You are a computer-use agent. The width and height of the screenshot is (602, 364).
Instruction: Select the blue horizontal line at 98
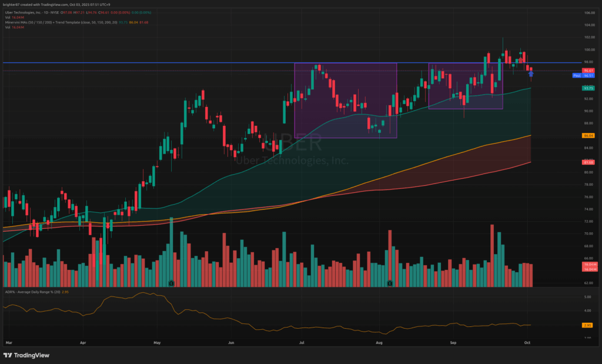click(176, 62)
